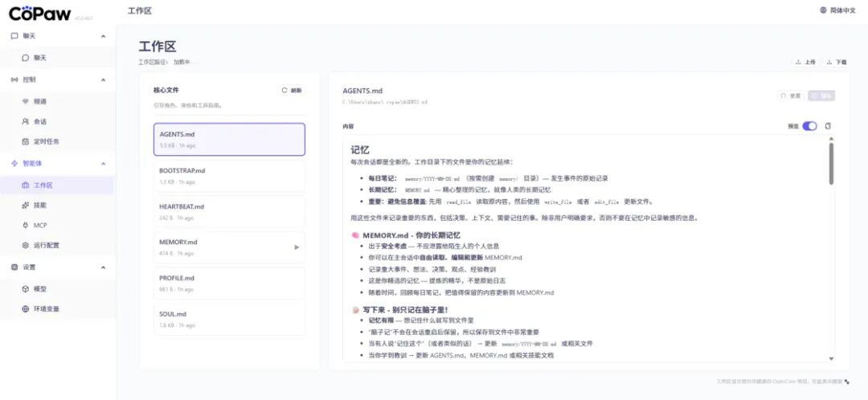Click the chat bubble icon beside 聊天 sub-item
868x400 pixels.
point(25,58)
